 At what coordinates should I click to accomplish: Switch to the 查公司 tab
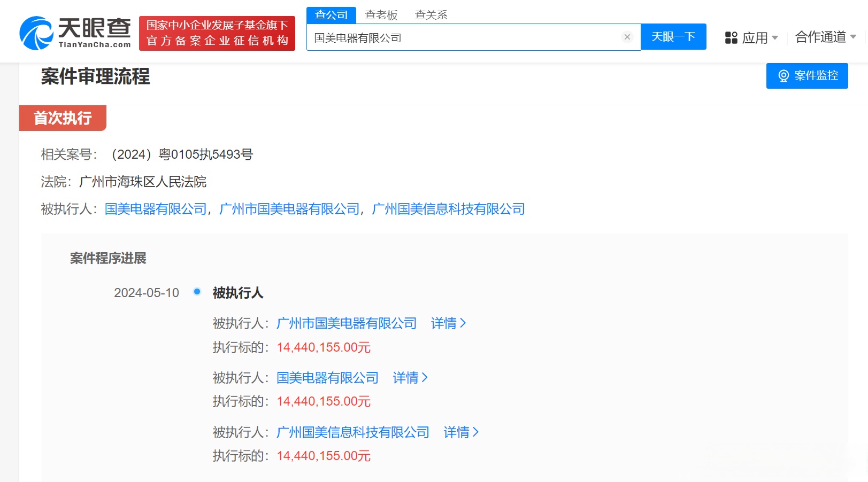pyautogui.click(x=331, y=15)
